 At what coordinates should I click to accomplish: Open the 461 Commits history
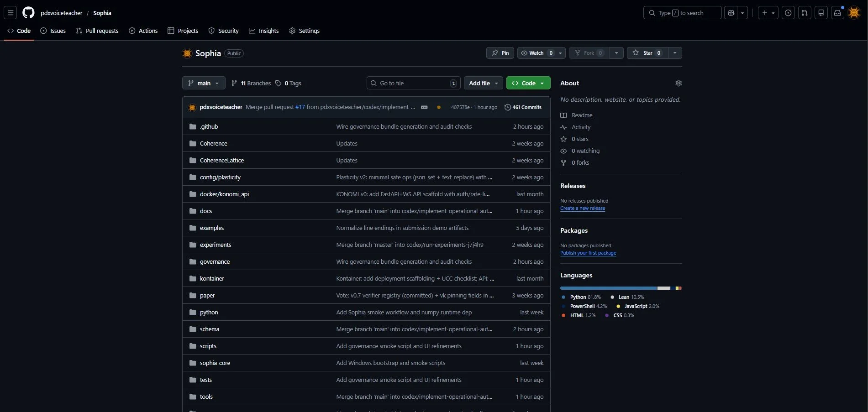coord(523,107)
